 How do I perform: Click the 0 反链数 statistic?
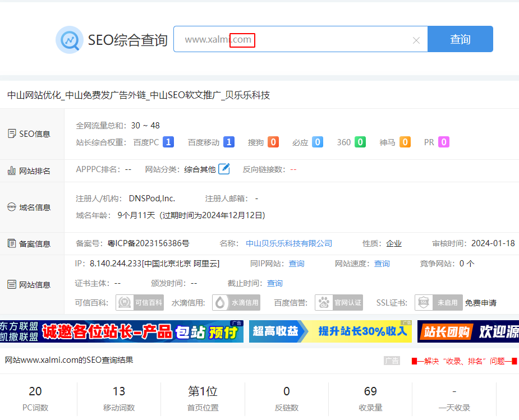[287, 399]
